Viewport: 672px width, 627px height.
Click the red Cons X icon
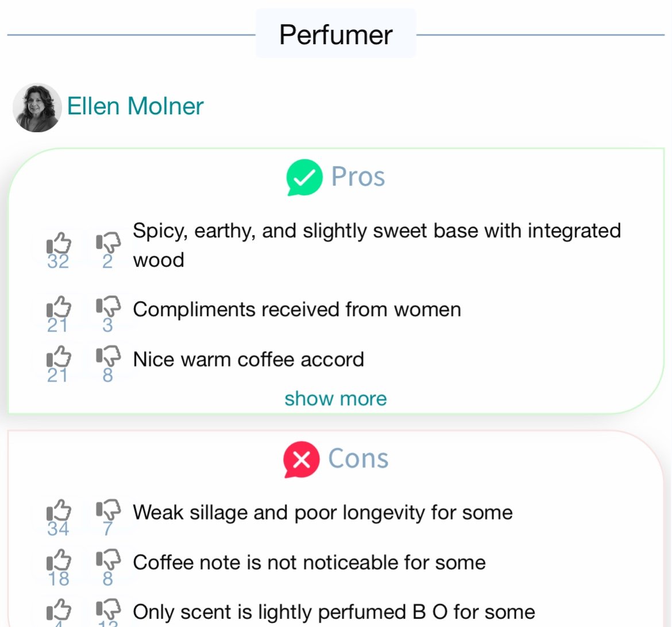pyautogui.click(x=302, y=459)
